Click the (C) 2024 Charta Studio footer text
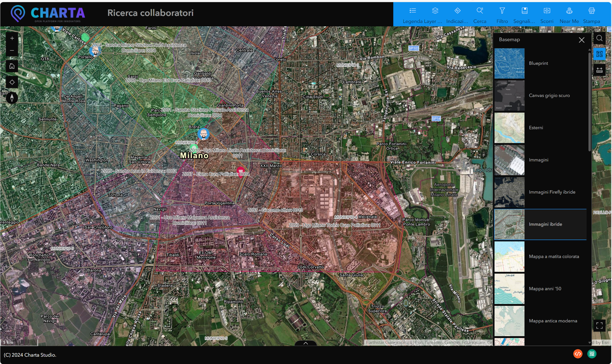The height and width of the screenshot is (364, 612). tap(30, 355)
